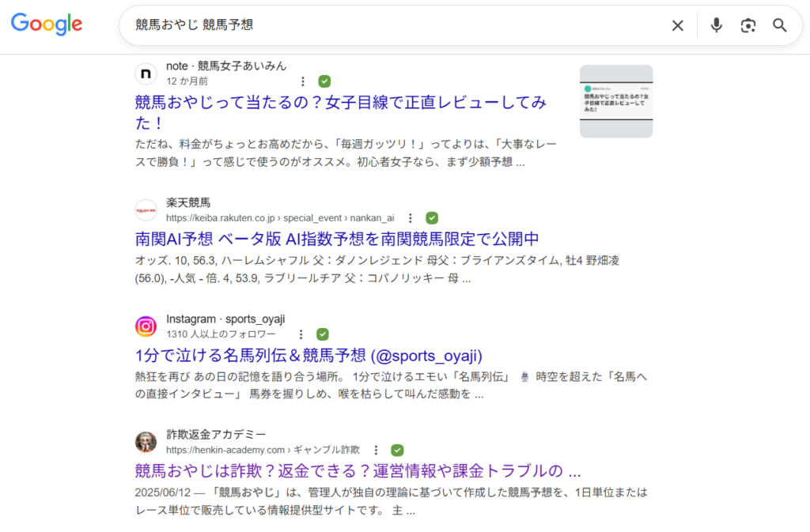This screenshot has width=810, height=532.
Task: Click the Instagram favicon
Action: (146, 326)
